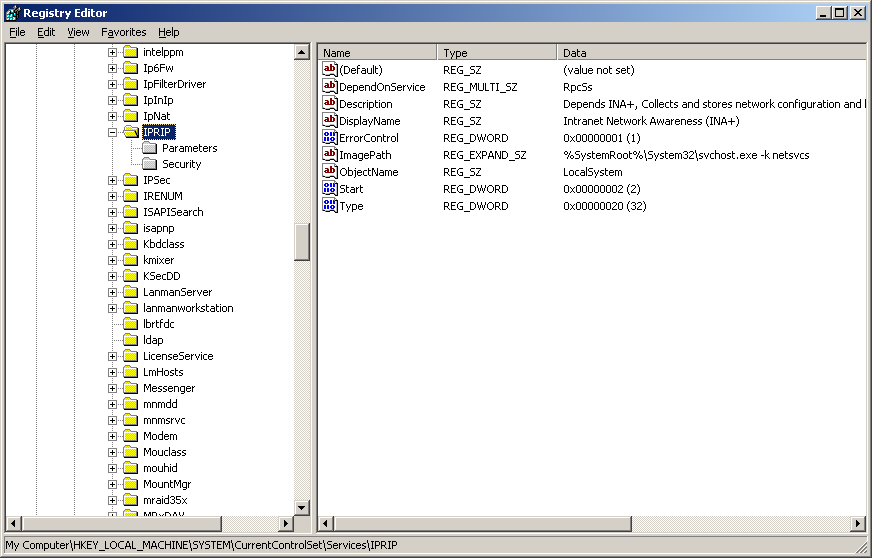Screen dimensions: 872x558
Task: Click the string icon of the (Default) value
Action: 330,70
